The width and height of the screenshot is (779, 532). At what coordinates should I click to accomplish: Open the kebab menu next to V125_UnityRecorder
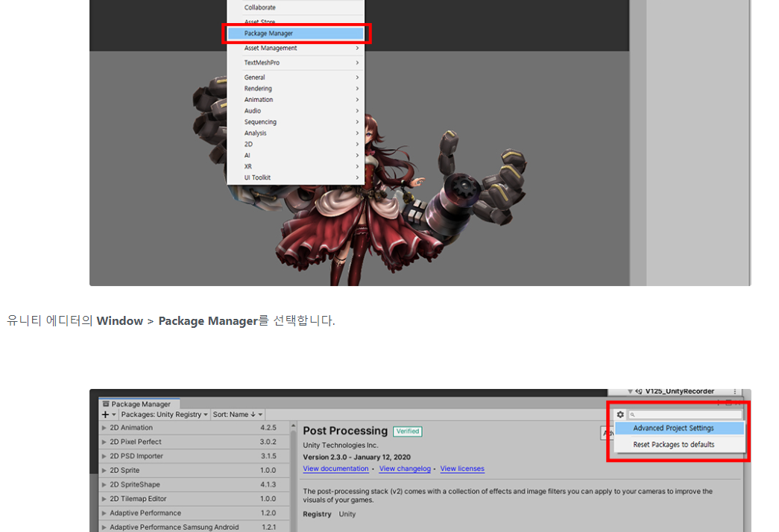(x=735, y=391)
